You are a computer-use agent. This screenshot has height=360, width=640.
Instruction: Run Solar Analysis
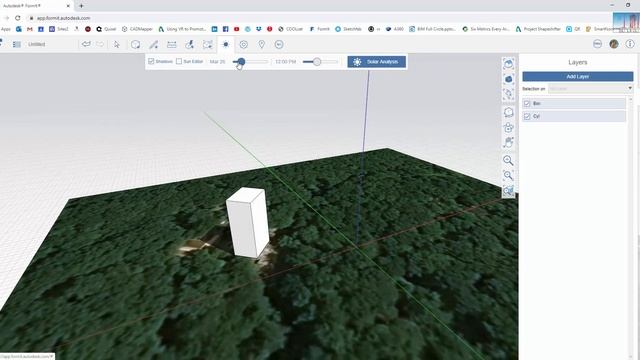(377, 62)
